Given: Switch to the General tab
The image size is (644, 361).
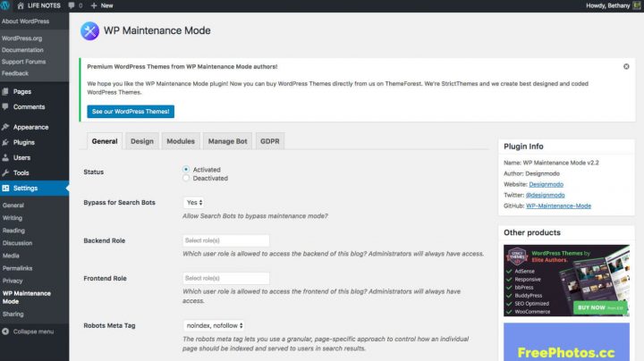Looking at the screenshot, I should (105, 141).
